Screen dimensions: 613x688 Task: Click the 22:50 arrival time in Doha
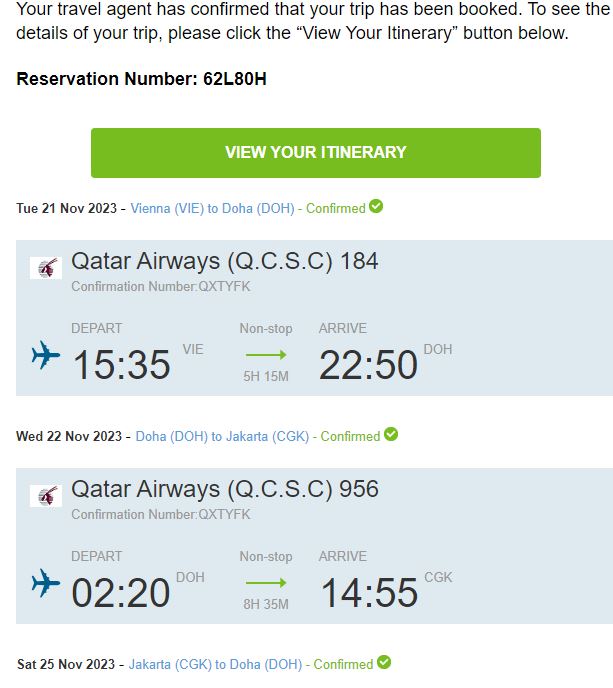click(x=368, y=365)
